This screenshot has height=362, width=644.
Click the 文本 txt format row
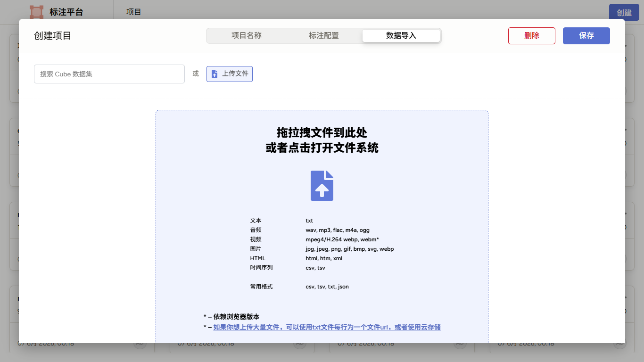tap(281, 221)
